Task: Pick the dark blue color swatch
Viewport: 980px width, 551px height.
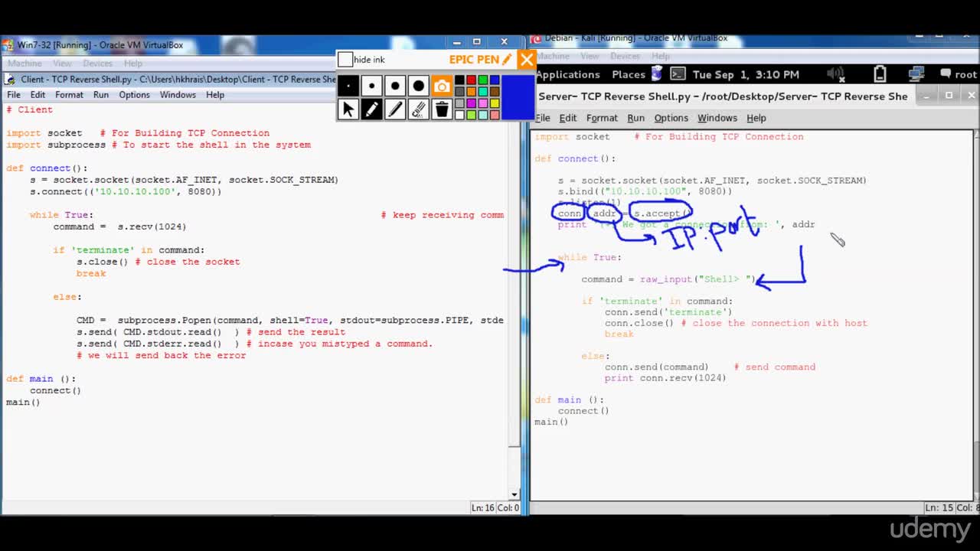Action: [x=495, y=80]
